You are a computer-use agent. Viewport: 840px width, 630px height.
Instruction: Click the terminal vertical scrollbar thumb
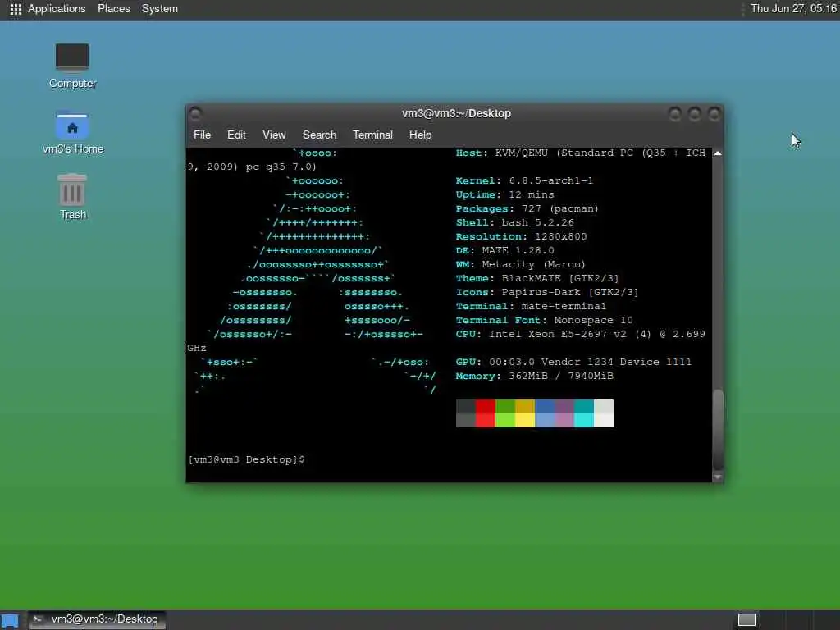pos(718,430)
